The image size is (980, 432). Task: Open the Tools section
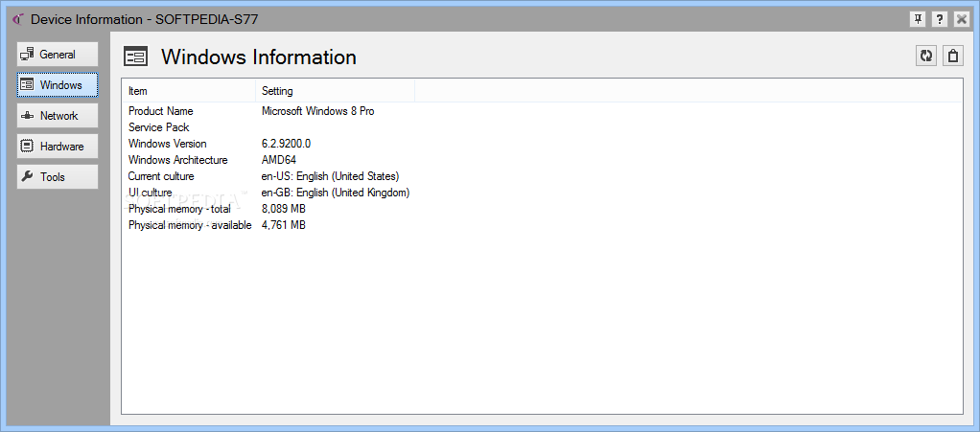pyautogui.click(x=58, y=176)
